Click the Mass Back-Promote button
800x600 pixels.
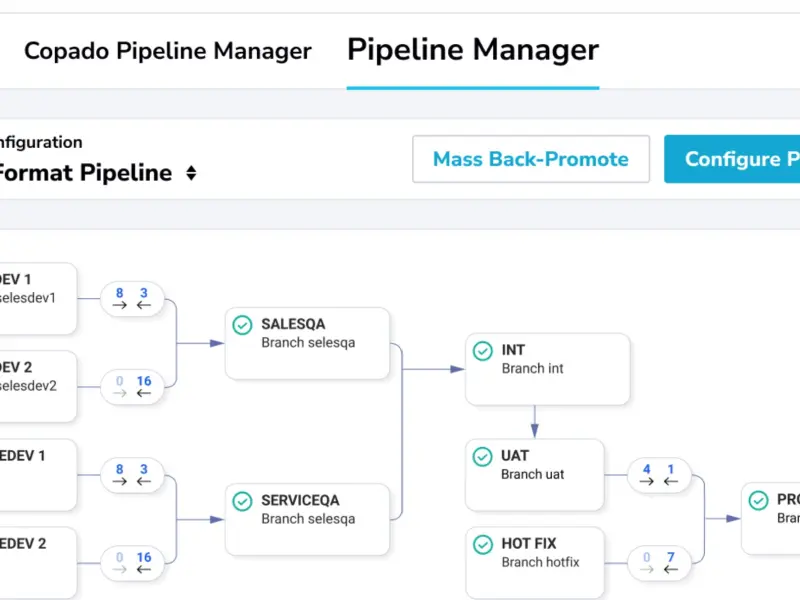pos(531,159)
